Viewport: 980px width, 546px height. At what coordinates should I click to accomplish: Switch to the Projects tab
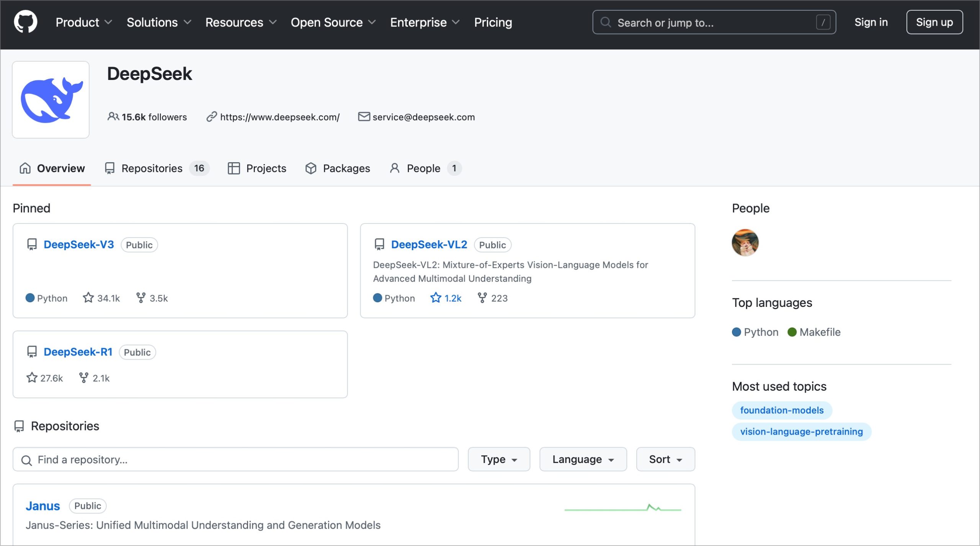coord(257,168)
